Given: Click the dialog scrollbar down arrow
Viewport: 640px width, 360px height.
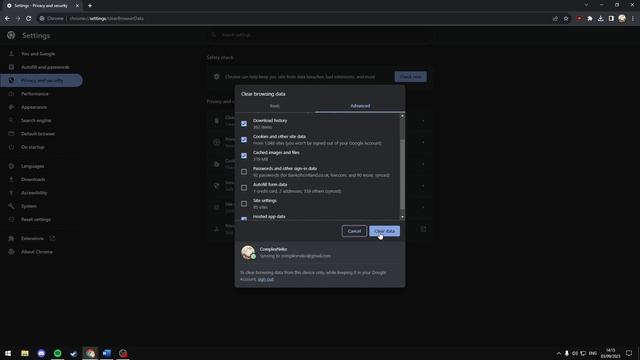Looking at the screenshot, I should pos(402,217).
